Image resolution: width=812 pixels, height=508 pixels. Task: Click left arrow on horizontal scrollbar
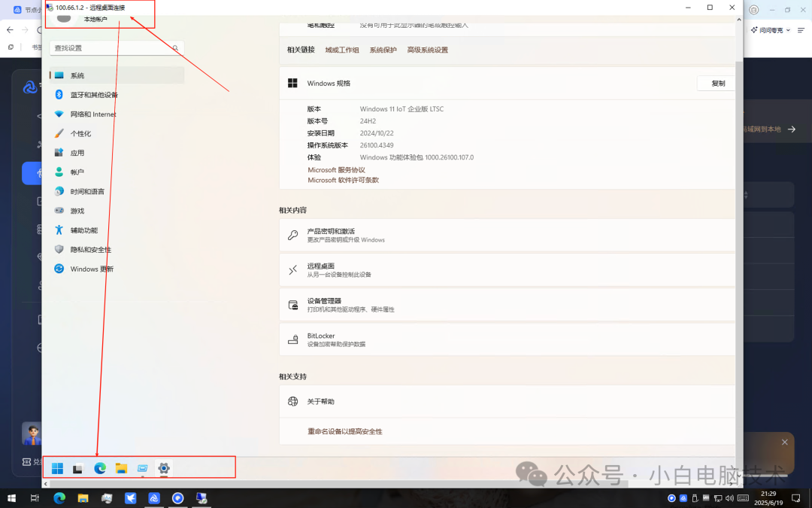click(46, 484)
